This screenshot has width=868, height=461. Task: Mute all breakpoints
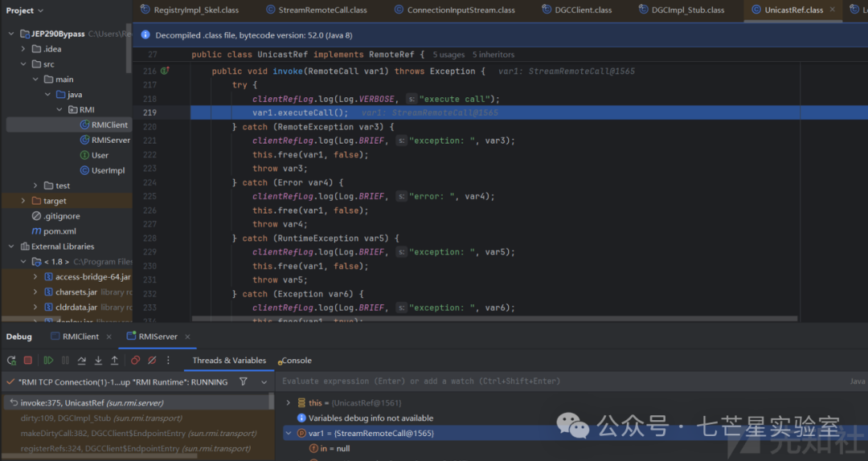click(152, 361)
